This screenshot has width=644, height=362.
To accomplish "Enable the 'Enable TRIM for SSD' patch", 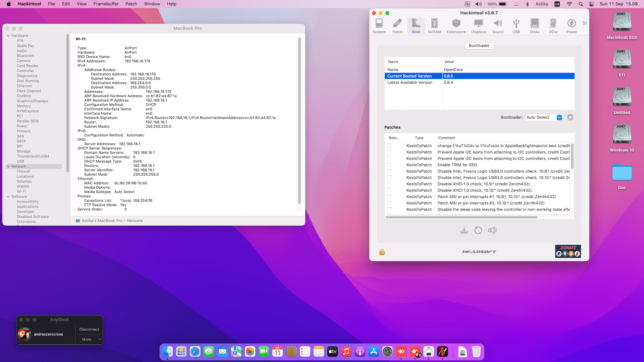I will pos(389,165).
